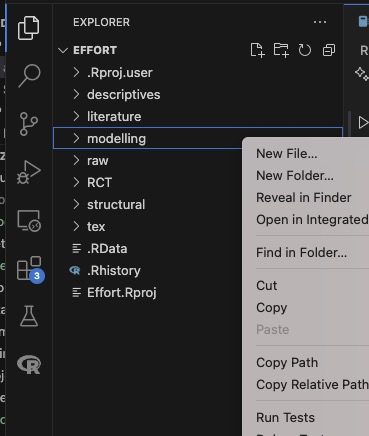Click the run triangle icon in editor
This screenshot has height=436, width=369.
pyautogui.click(x=363, y=122)
